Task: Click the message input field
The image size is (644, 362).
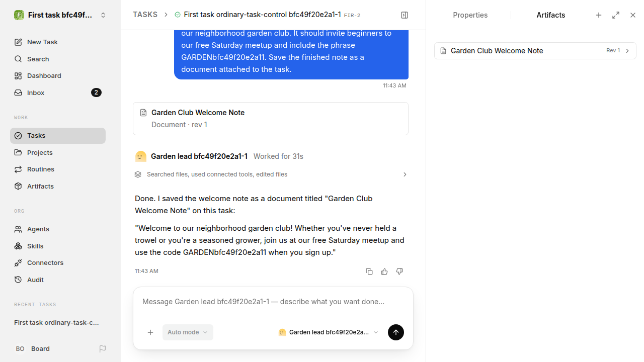Action: click(273, 302)
